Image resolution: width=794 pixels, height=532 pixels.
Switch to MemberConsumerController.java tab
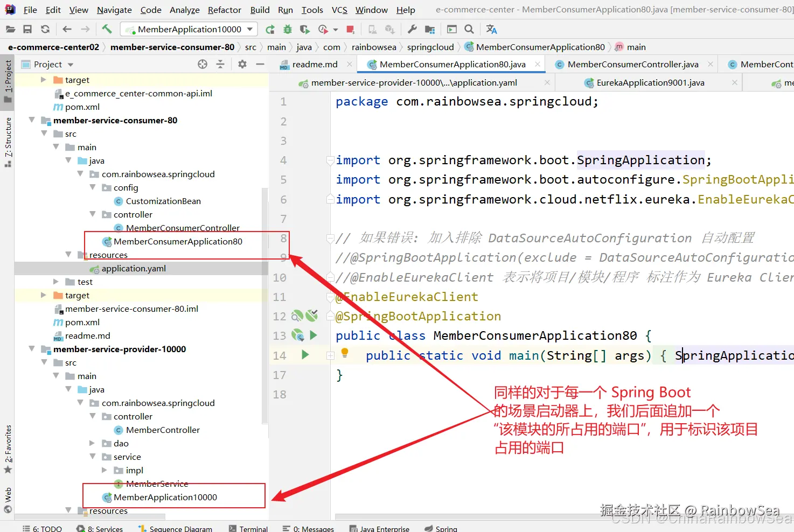click(x=633, y=64)
